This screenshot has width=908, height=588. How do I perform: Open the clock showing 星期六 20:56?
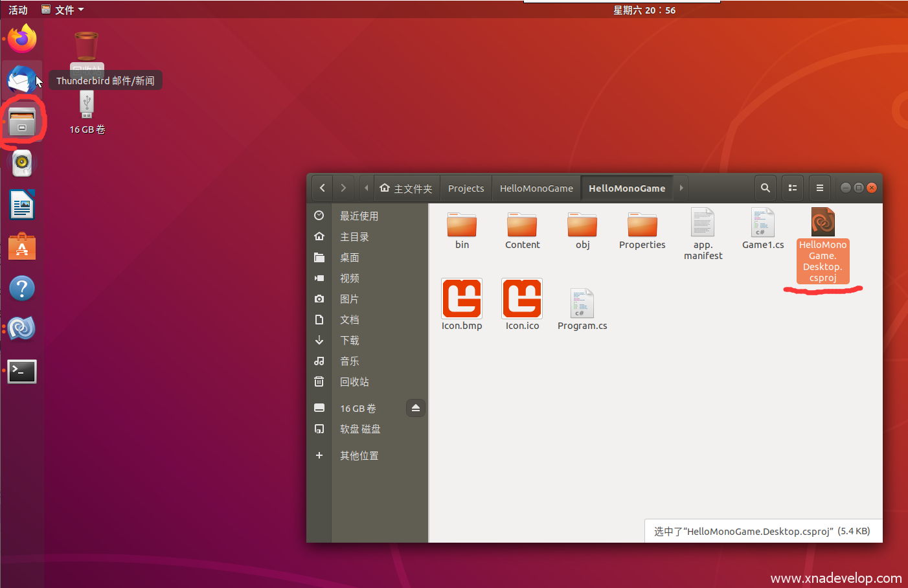coord(644,10)
